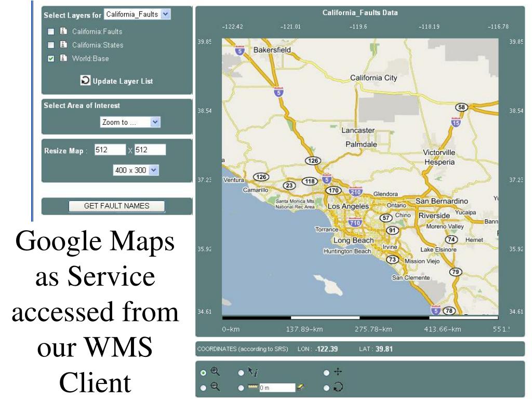Click the World:Base layer name

[x=90, y=58]
